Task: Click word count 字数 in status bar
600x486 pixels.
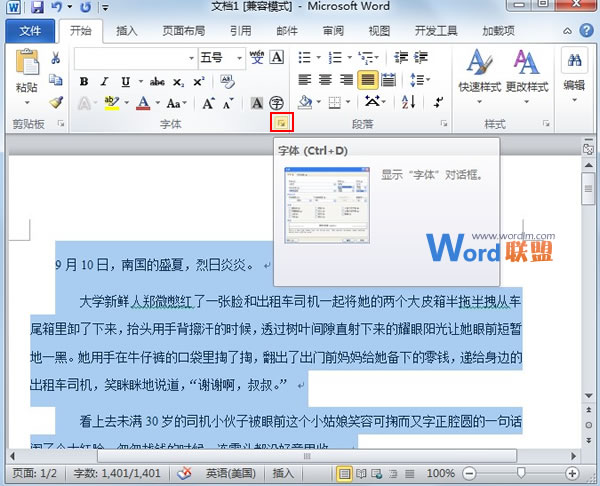Action: click(x=117, y=473)
